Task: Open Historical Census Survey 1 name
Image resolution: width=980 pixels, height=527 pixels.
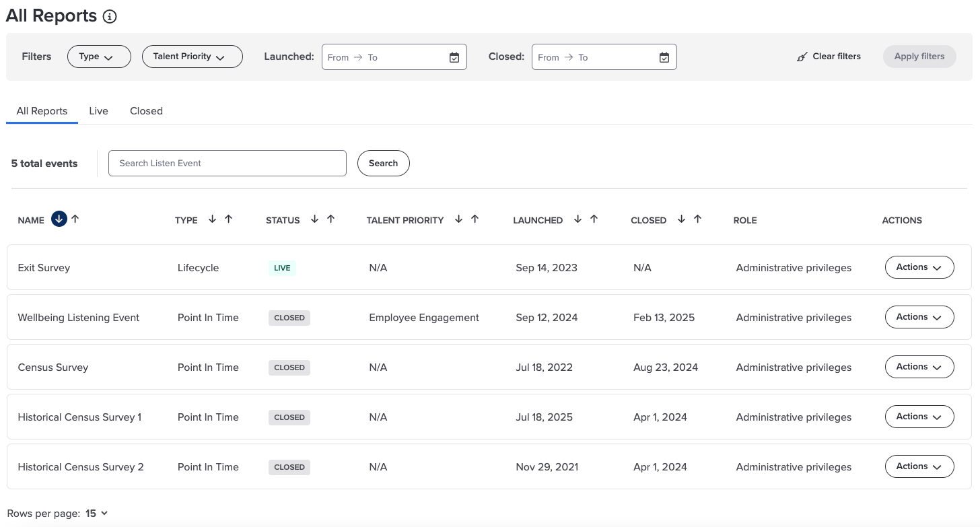Action: point(79,417)
